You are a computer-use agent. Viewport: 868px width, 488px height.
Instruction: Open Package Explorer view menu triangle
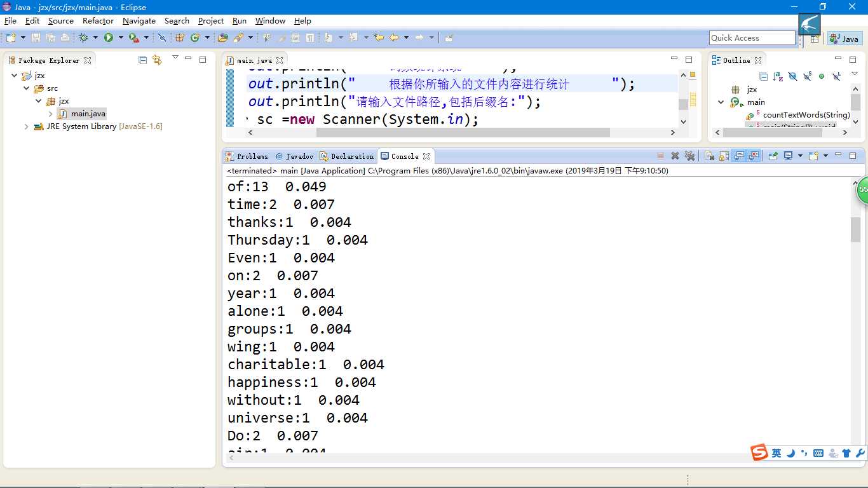pos(175,58)
